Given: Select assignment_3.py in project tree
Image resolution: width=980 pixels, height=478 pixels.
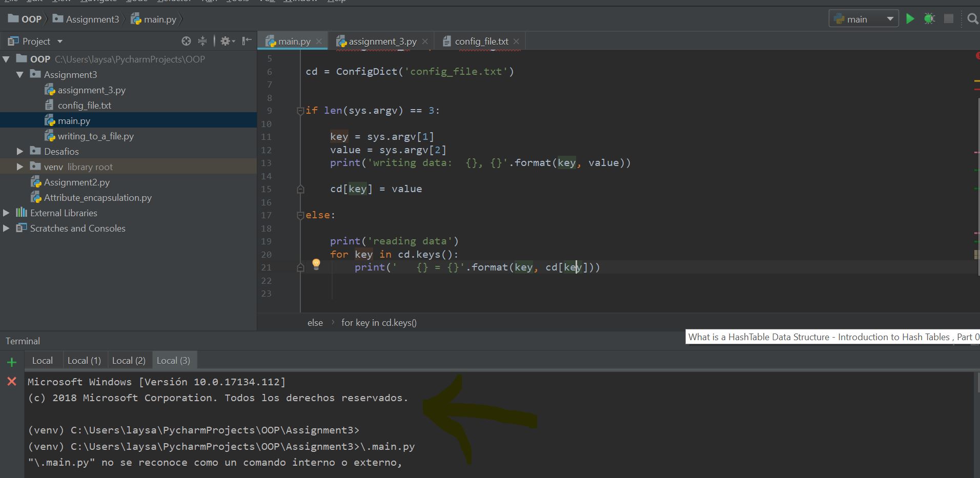Looking at the screenshot, I should [x=91, y=90].
